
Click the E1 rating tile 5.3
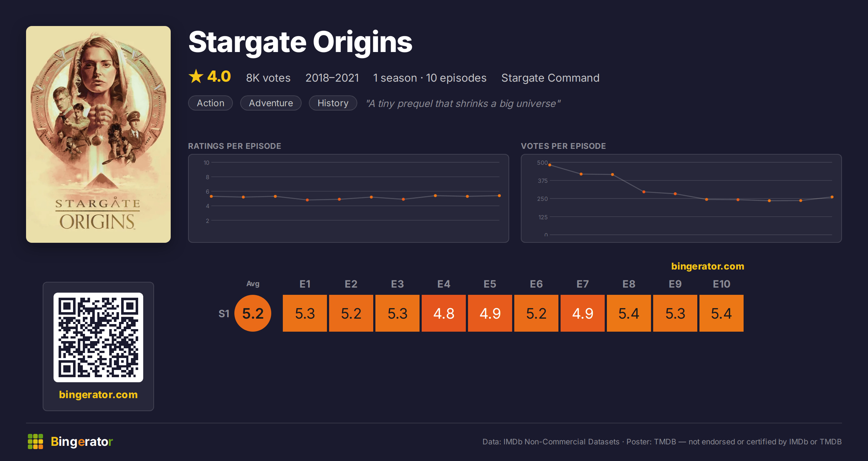point(305,313)
